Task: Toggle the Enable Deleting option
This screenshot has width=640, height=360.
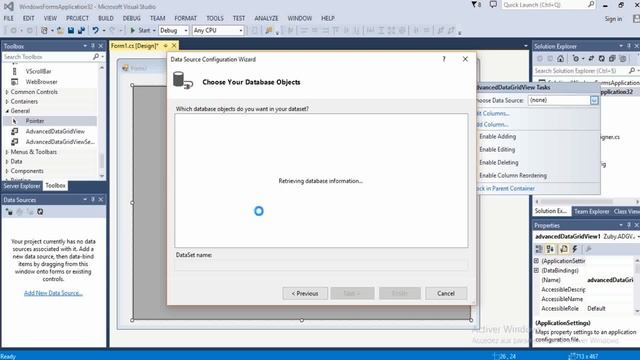Action: (499, 162)
